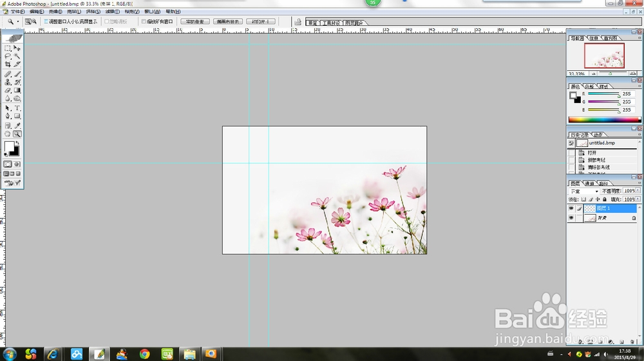Switch to Standard edit mode

[8, 164]
